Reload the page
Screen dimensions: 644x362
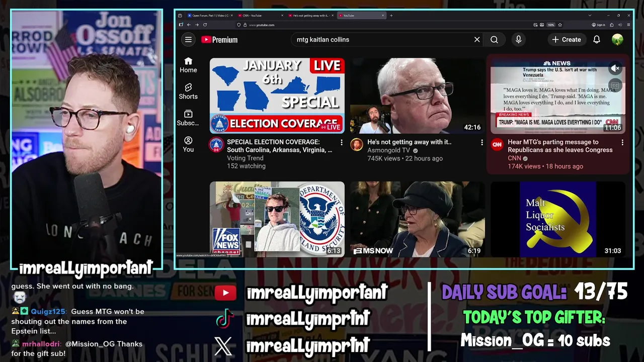205,25
